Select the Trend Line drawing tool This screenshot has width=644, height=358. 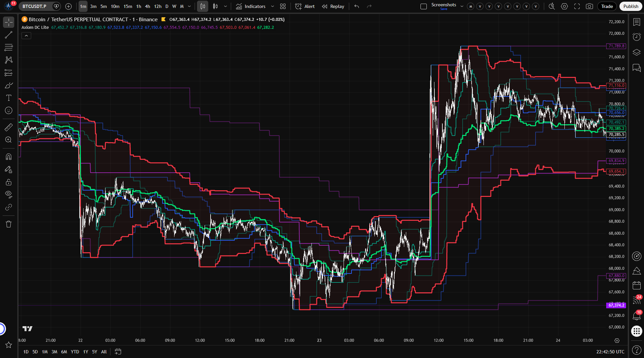[x=9, y=35]
